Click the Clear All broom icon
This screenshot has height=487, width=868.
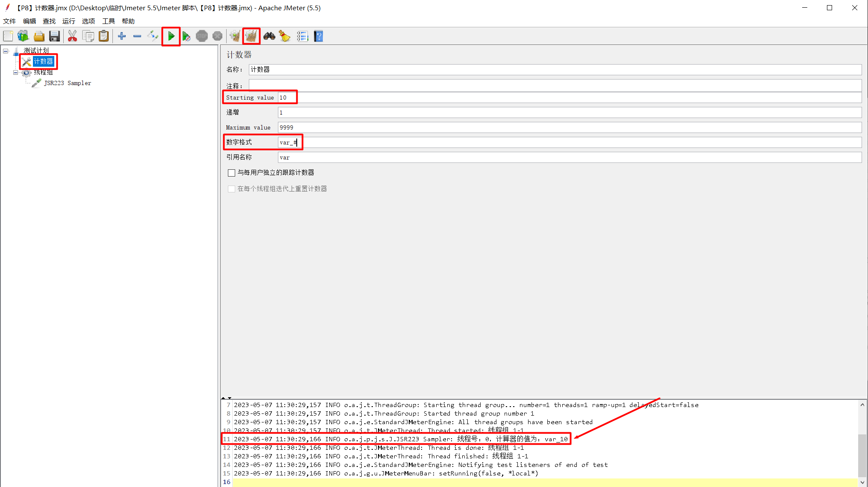(251, 36)
